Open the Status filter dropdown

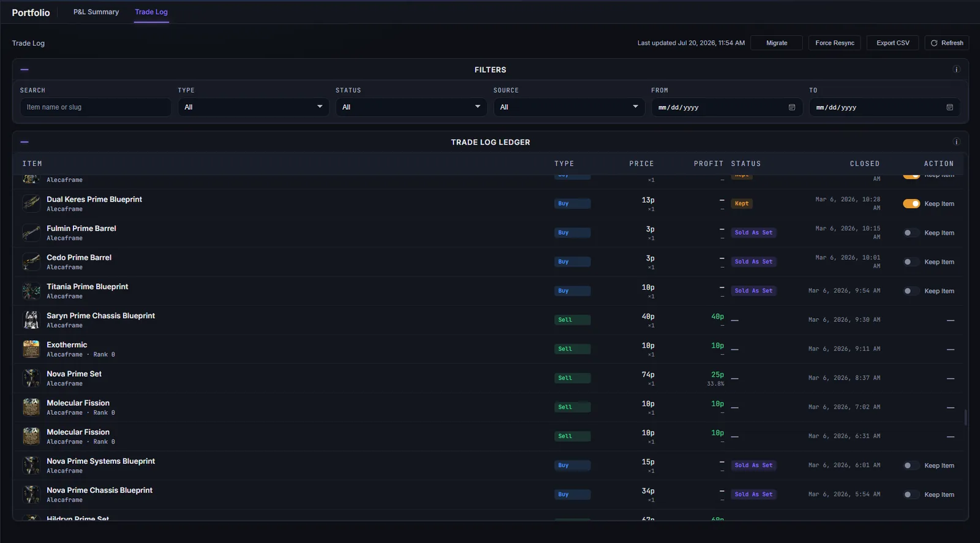(412, 107)
